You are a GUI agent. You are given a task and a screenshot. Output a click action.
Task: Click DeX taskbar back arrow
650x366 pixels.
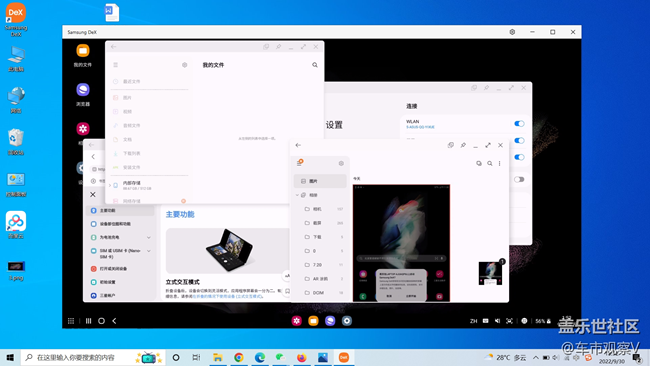coord(114,321)
